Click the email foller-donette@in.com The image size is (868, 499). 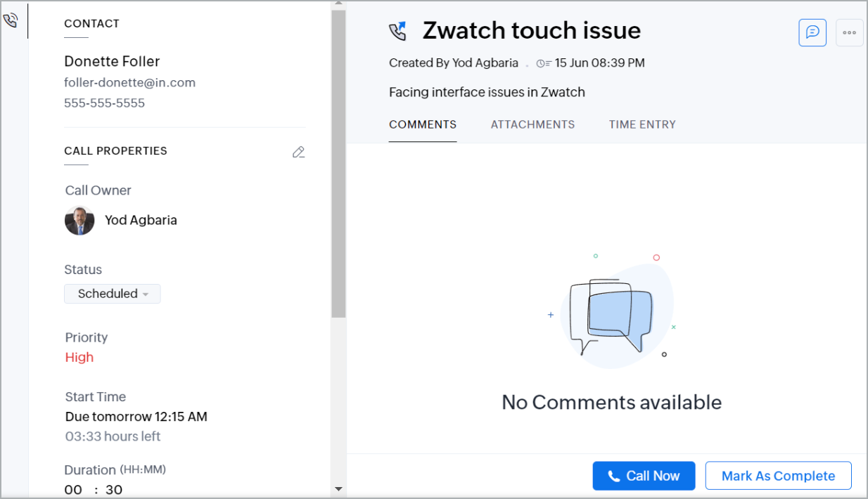coord(129,82)
